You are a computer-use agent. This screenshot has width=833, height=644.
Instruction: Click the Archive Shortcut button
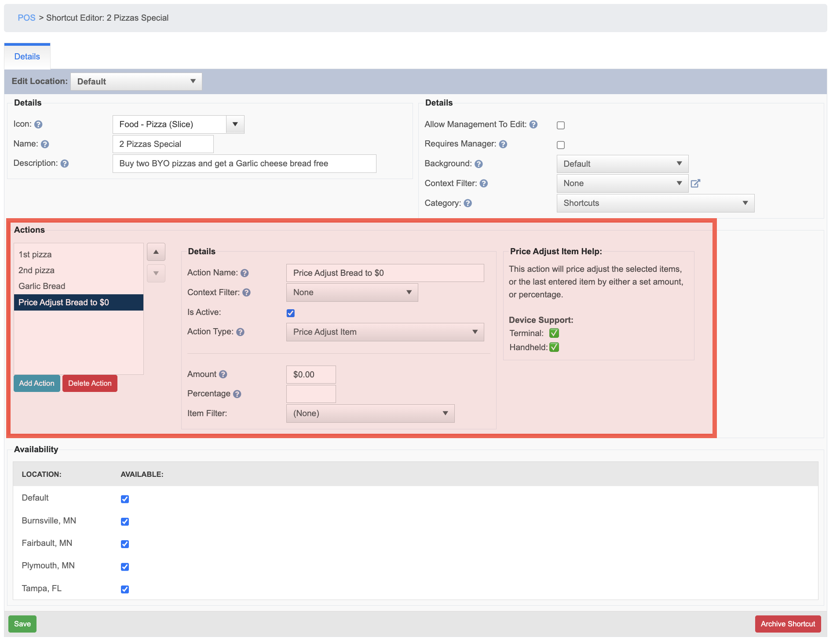coord(788,624)
